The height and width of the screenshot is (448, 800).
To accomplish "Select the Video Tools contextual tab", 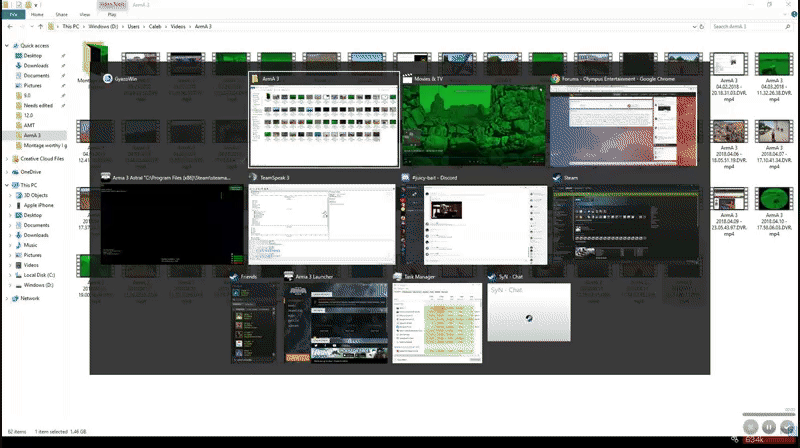I will click(112, 5).
